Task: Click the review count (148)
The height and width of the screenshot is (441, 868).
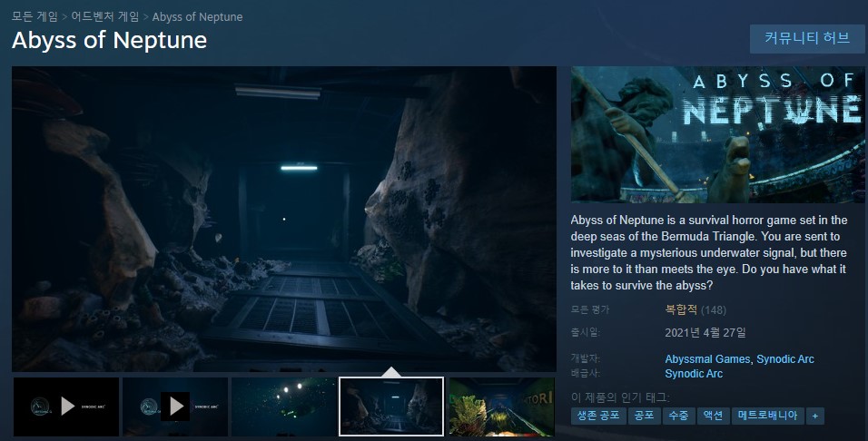Action: (x=714, y=309)
